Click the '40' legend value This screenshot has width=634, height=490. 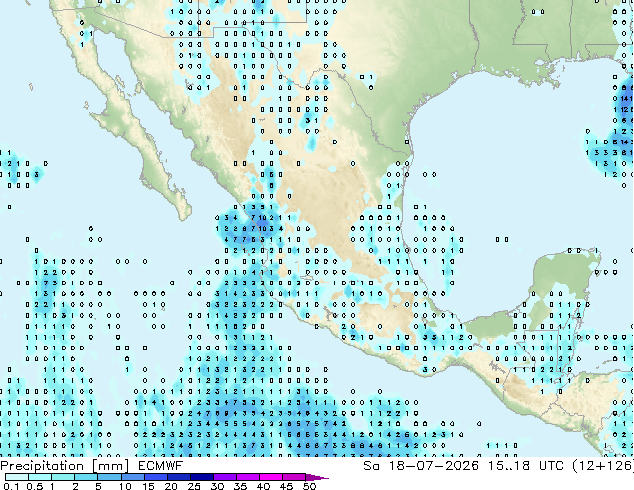(263, 486)
